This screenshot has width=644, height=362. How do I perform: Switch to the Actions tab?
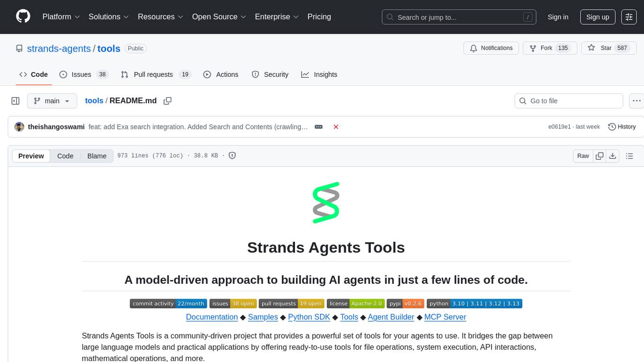click(x=221, y=74)
